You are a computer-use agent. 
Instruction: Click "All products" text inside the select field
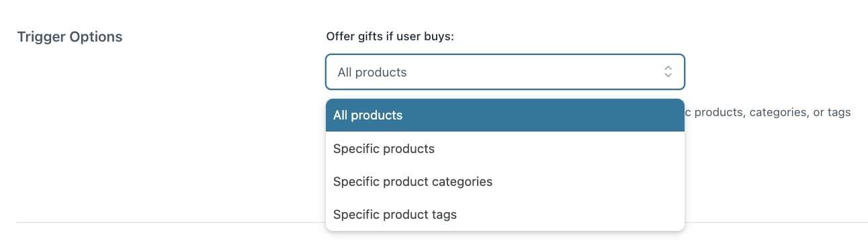pos(372,72)
